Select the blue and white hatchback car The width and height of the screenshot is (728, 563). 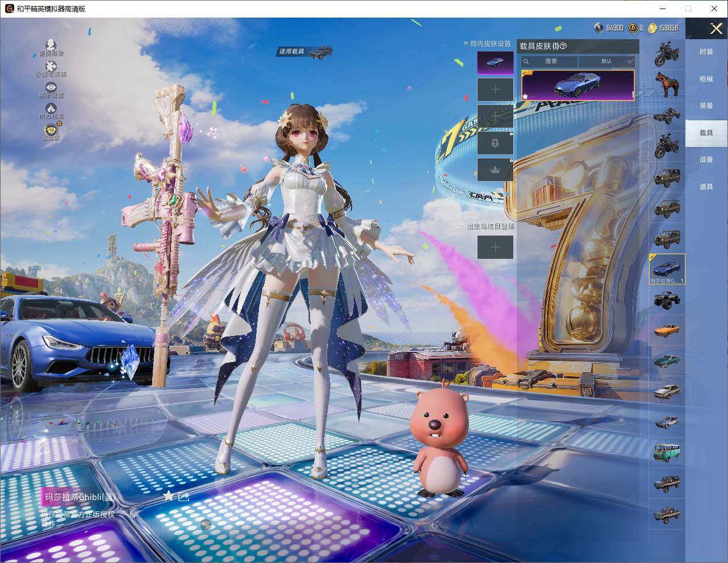click(x=667, y=422)
